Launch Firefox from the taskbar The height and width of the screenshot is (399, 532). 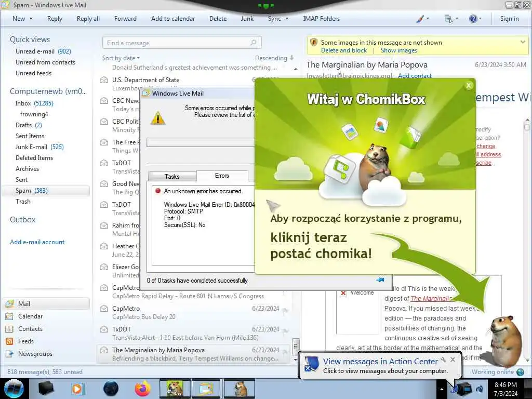point(142,389)
